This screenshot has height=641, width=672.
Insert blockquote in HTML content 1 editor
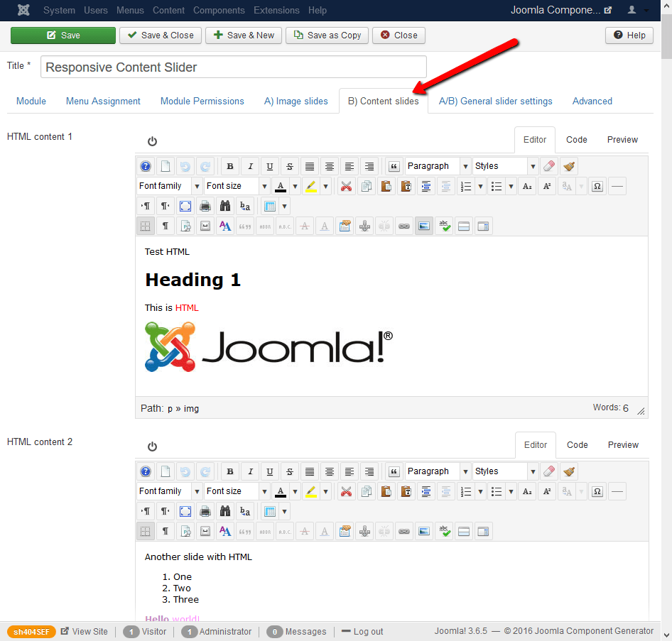394,166
